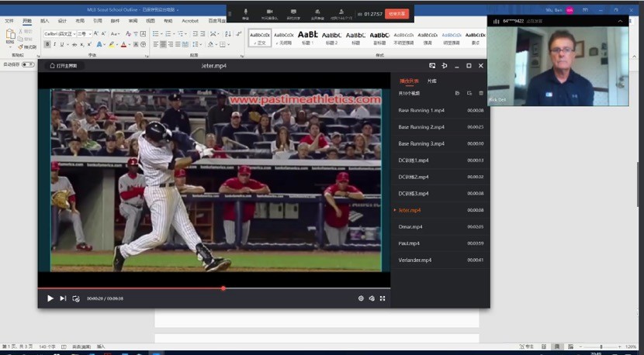Toggle subscript in Word ribbon
The image size is (644, 355).
click(82, 44)
